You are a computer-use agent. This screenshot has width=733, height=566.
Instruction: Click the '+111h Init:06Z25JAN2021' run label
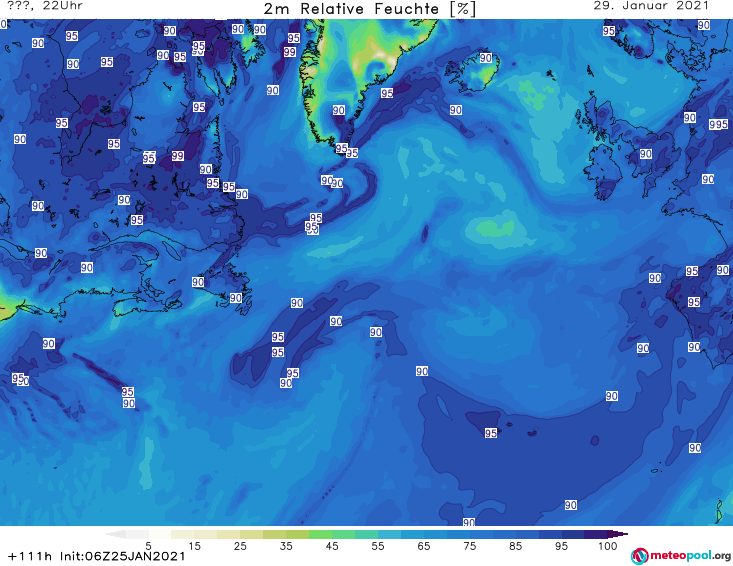(x=97, y=556)
